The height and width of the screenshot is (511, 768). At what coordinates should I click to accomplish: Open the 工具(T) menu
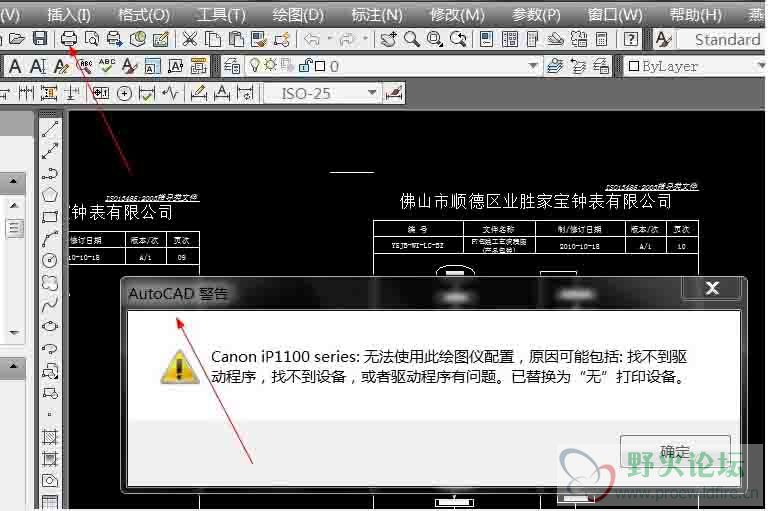tap(221, 15)
